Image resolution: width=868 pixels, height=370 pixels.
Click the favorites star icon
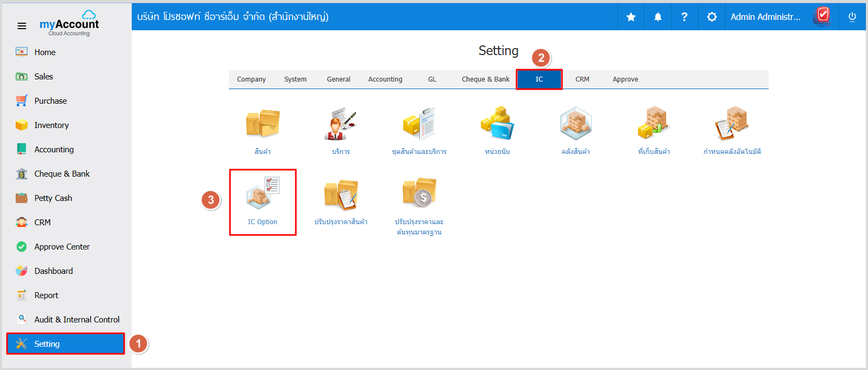click(630, 17)
